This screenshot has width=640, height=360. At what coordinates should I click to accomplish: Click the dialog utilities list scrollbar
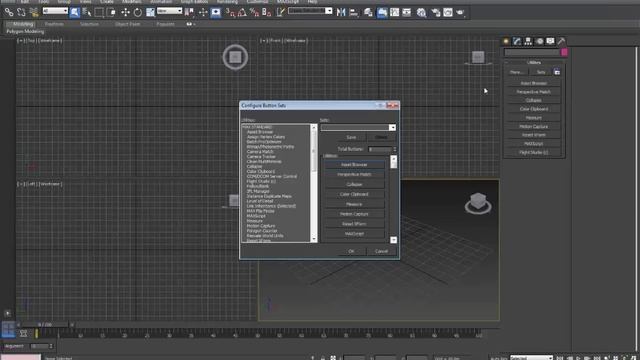click(x=313, y=183)
